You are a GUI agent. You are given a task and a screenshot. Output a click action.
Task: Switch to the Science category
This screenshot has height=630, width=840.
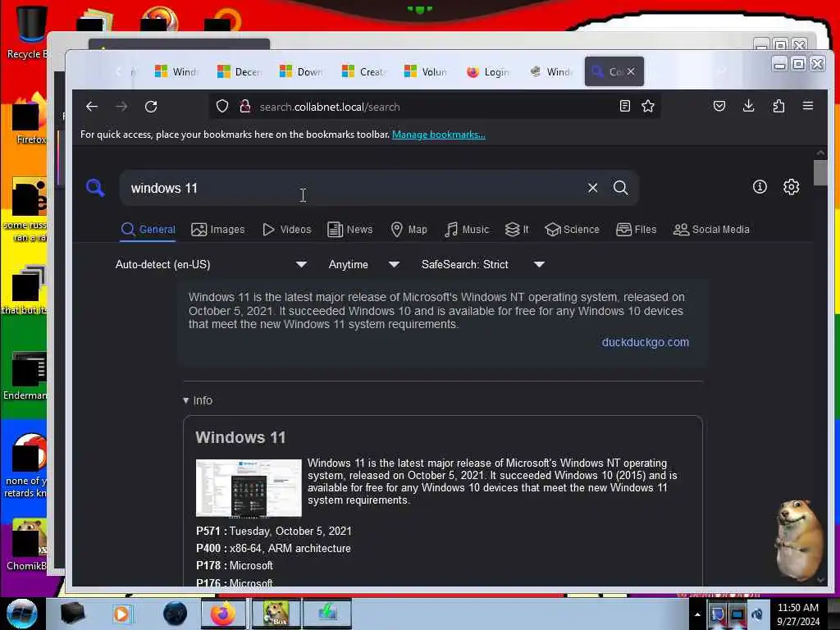[572, 230]
